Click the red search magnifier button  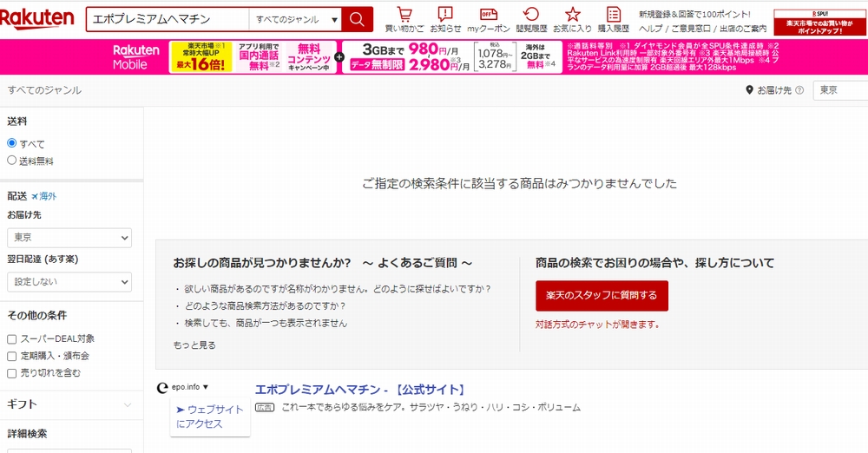tap(357, 20)
